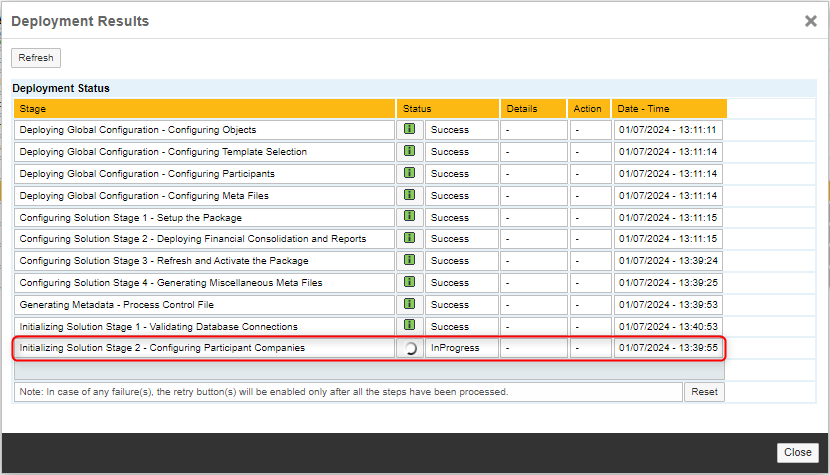Click info icon for Process Control File row
The height and width of the screenshot is (475, 830).
click(x=409, y=304)
